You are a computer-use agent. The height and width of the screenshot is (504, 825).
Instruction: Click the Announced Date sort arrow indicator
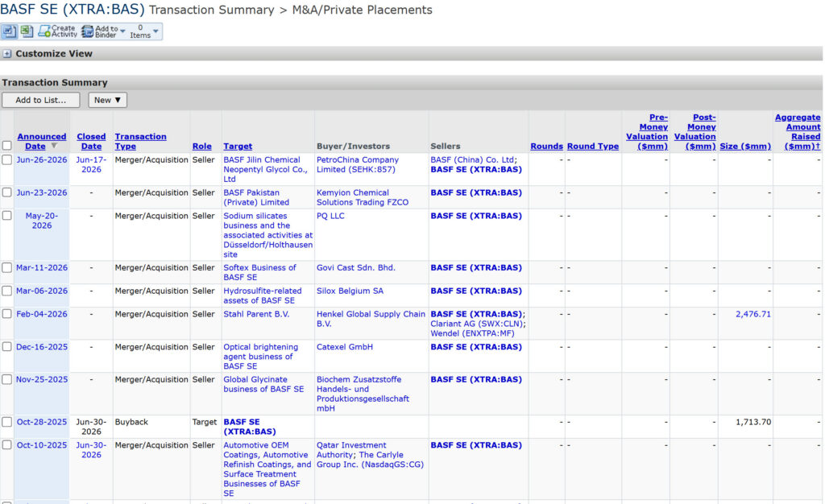point(54,146)
